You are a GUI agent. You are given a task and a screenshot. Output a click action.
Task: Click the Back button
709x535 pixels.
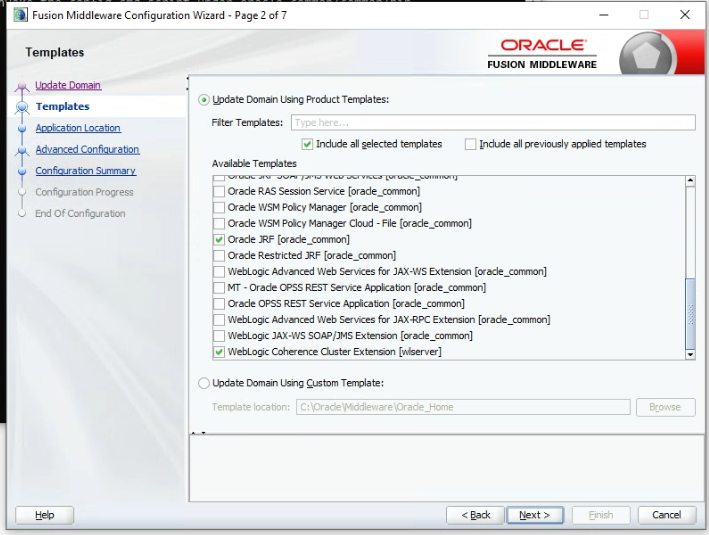pyautogui.click(x=475, y=515)
